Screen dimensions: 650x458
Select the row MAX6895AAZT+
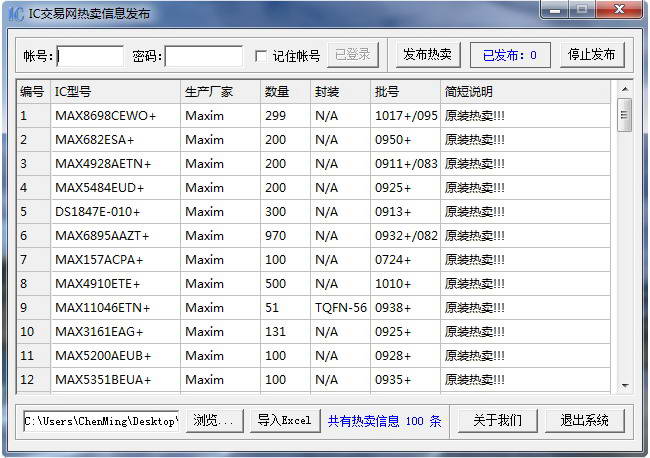tap(314, 236)
